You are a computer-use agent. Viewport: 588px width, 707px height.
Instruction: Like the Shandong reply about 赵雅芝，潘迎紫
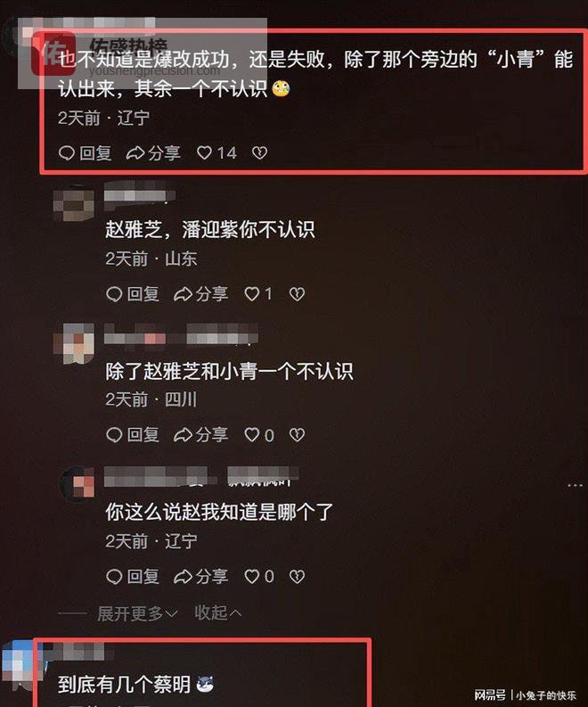coord(258,294)
